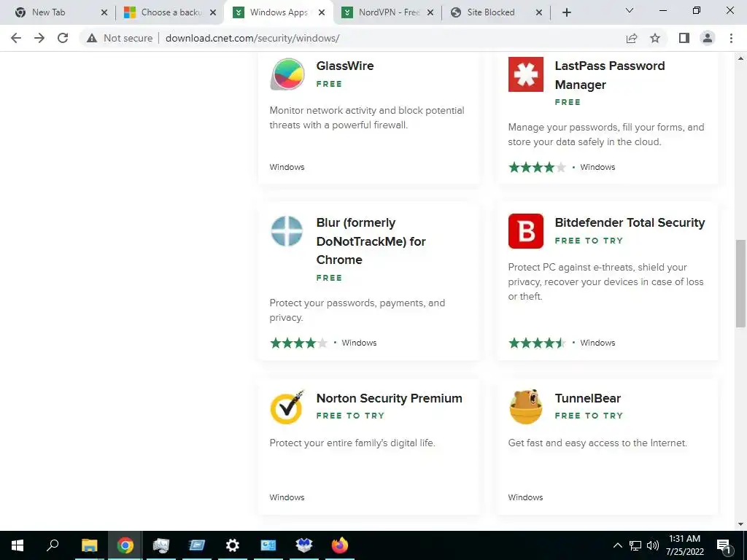Open the tab search dropdown chevron

tap(630, 10)
